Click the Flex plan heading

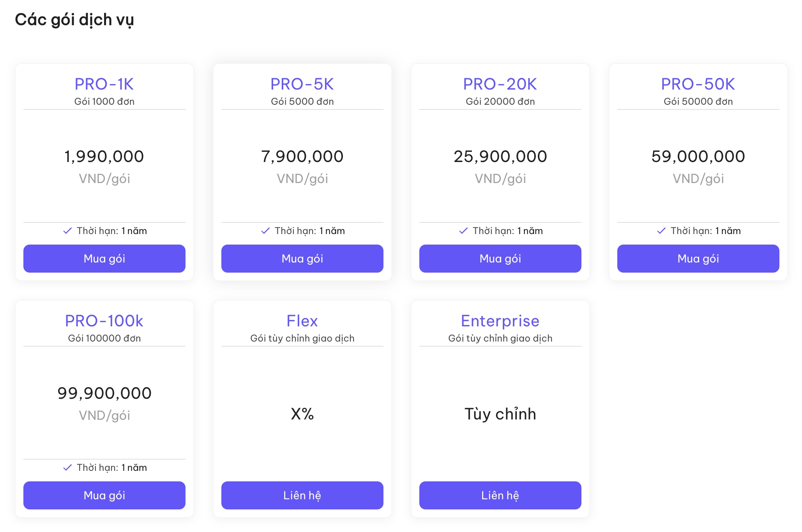pyautogui.click(x=302, y=321)
